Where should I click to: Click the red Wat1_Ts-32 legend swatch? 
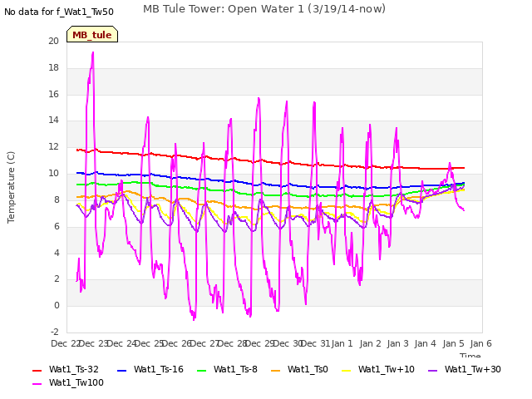37,371
